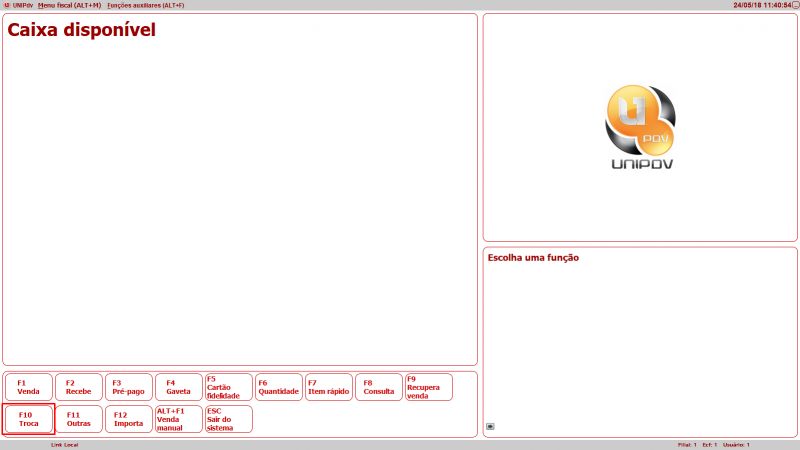
Task: Click the 'Ecf: 1' status entry
Action: pyautogui.click(x=709, y=445)
